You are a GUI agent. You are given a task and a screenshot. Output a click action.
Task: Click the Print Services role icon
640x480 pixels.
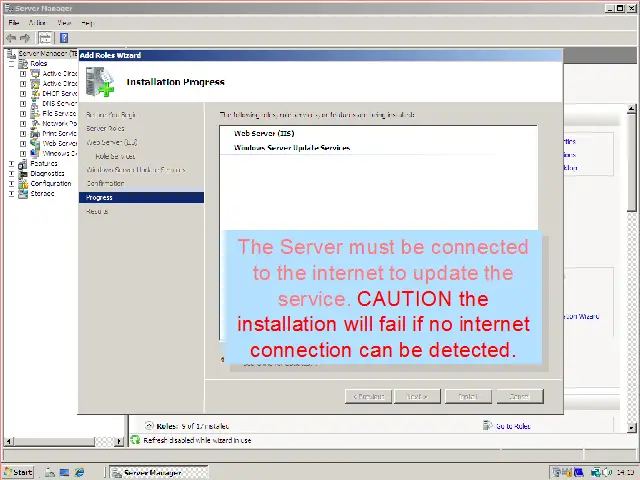[35, 133]
